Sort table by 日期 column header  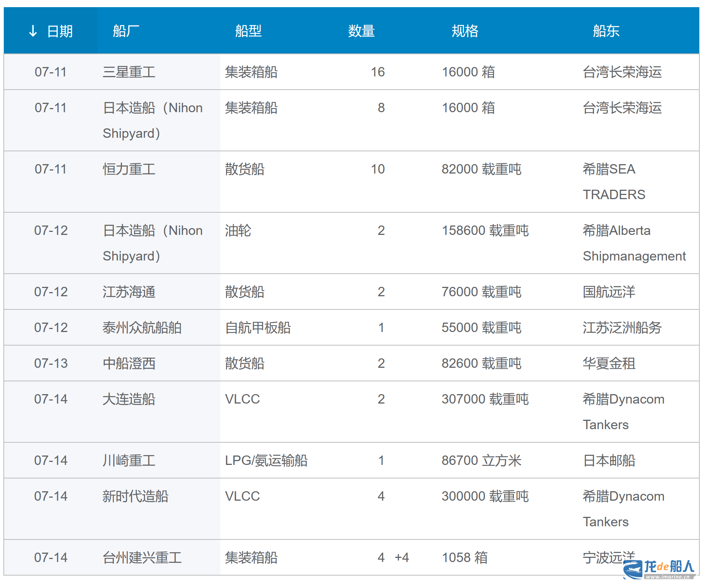coord(60,31)
